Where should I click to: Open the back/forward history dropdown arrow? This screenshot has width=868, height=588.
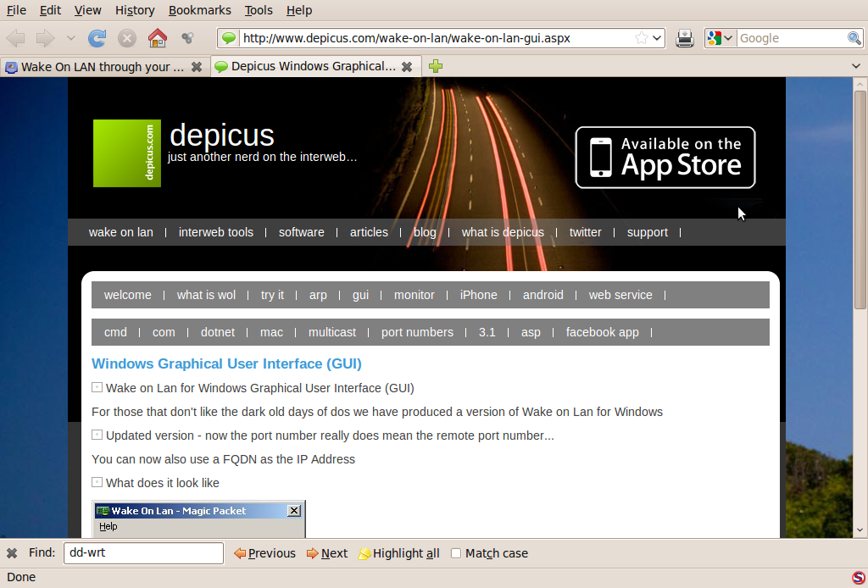coord(70,38)
